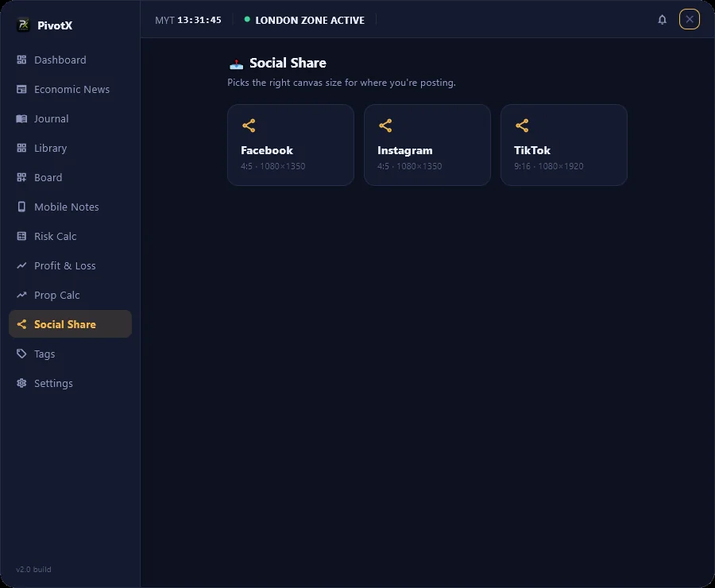Image resolution: width=715 pixels, height=588 pixels.
Task: Click the Risk Calc calculator icon
Action: point(21,236)
